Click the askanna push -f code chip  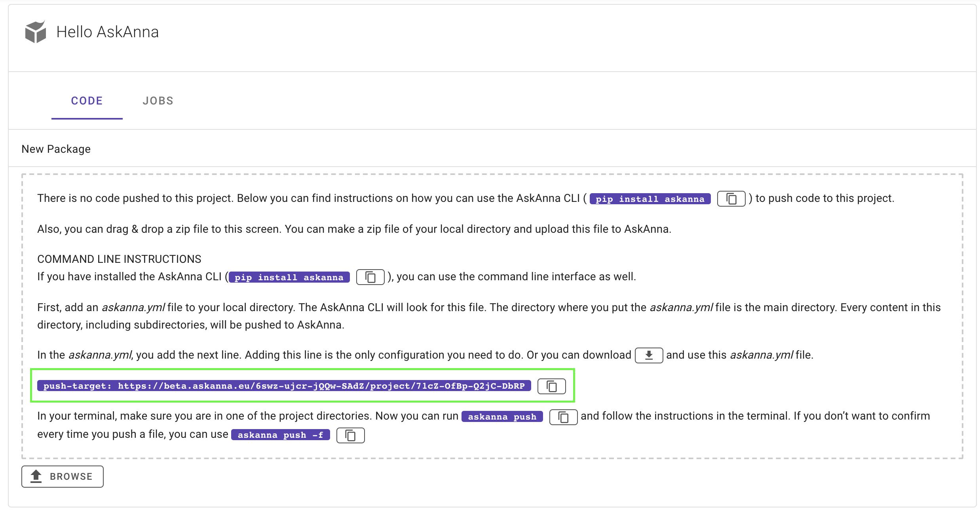point(280,435)
